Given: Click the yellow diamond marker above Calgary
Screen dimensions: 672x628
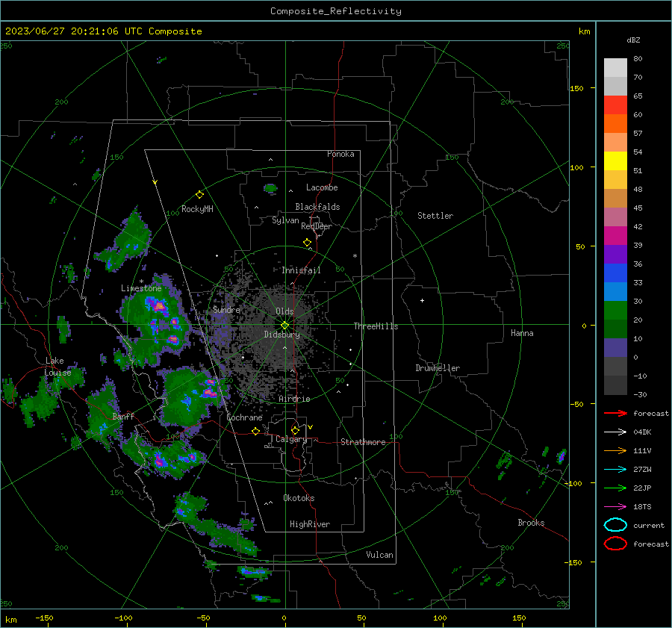Looking at the screenshot, I should coord(295,430).
